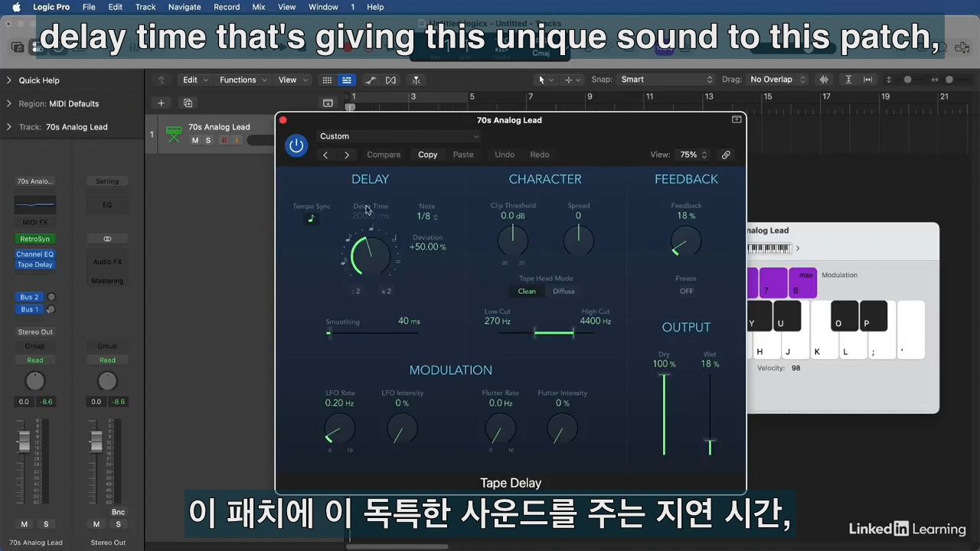Click the Undo button in plug-in header
This screenshot has height=551, width=980.
point(505,155)
